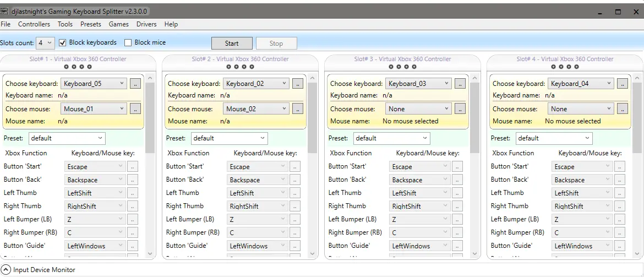The image size is (644, 277).
Task: Open Slot 4 Choose mouse dropdown None
Action: (x=580, y=109)
